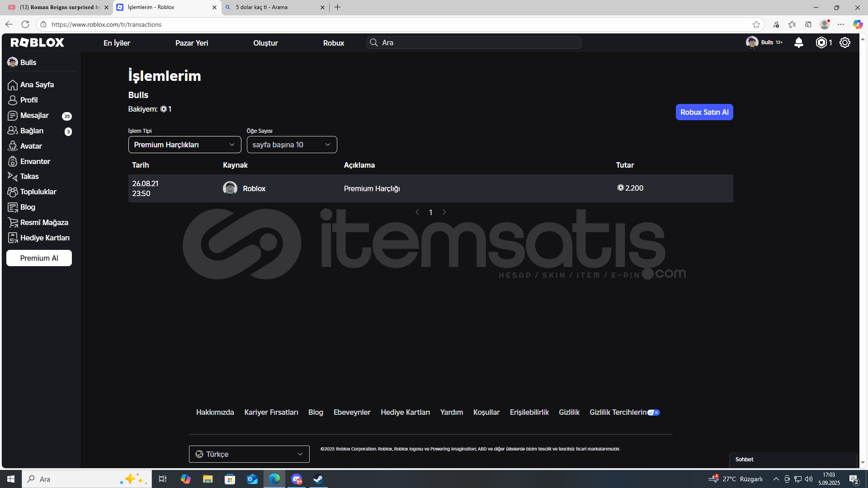868x488 pixels.
Task: Open notifications bell in Roblox header
Action: click(799, 42)
